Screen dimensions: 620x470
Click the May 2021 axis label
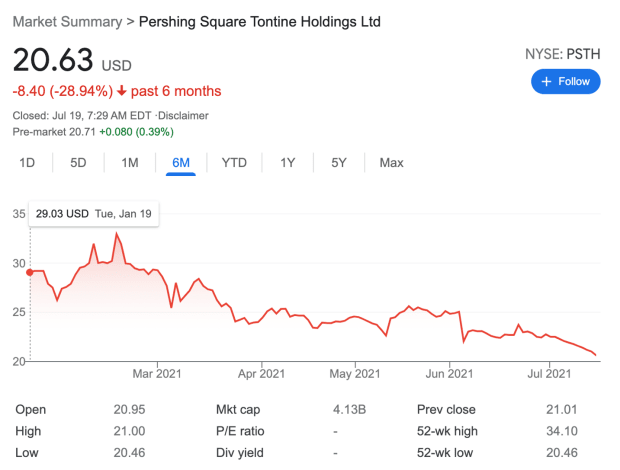tap(355, 374)
